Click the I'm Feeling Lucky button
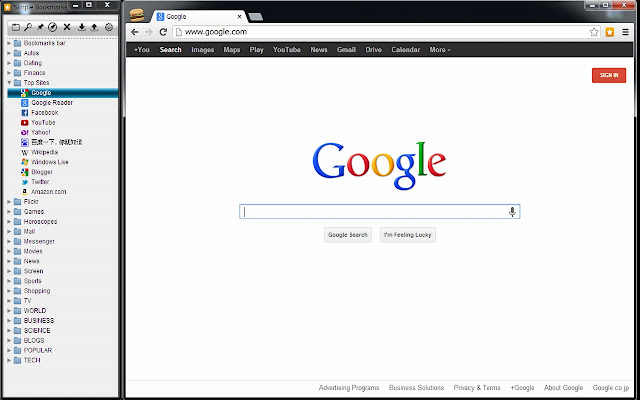The width and height of the screenshot is (640, 400). (x=408, y=235)
